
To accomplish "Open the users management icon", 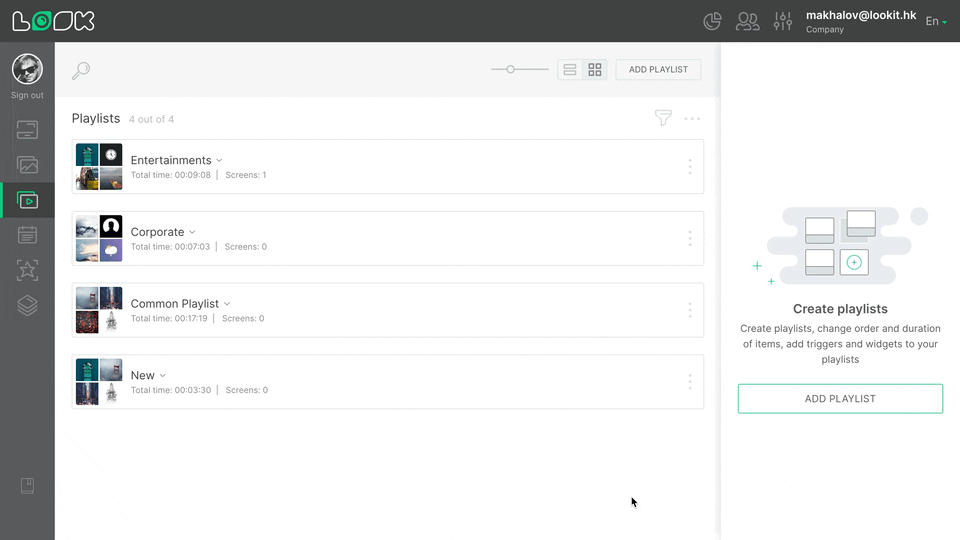I will point(747,21).
